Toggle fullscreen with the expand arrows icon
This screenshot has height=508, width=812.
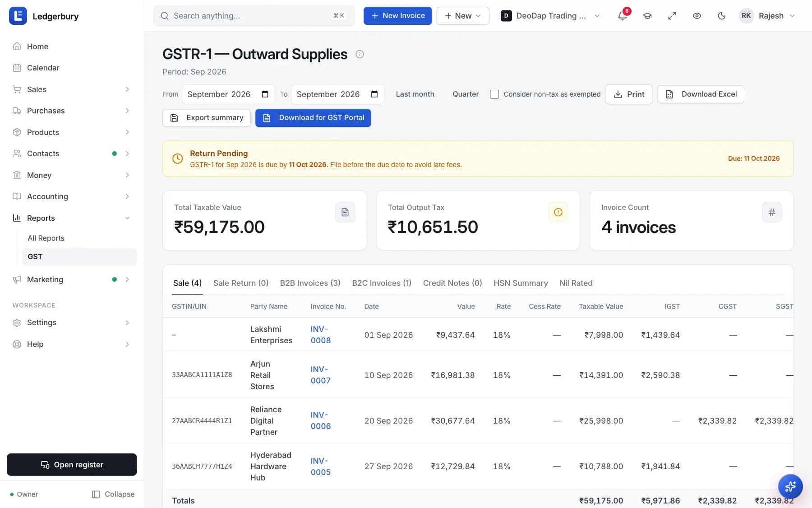pyautogui.click(x=672, y=16)
